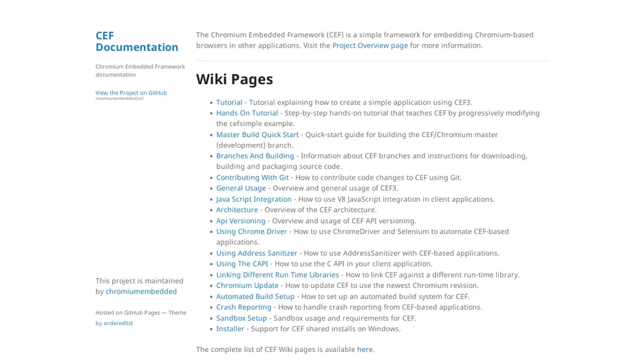Open Linking Different Run Time Libraries
Image resolution: width=644 pixels, height=363 pixels.
click(x=278, y=275)
